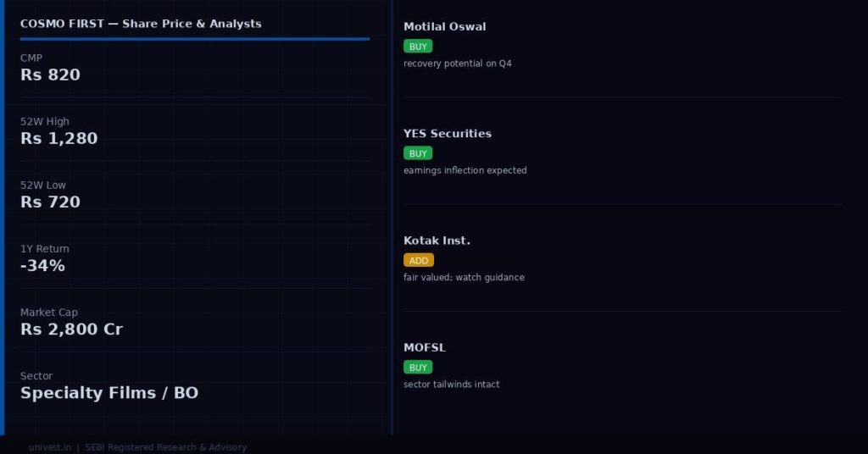Click the 52W Low value Rs 720
The height and width of the screenshot is (454, 868).
click(51, 202)
